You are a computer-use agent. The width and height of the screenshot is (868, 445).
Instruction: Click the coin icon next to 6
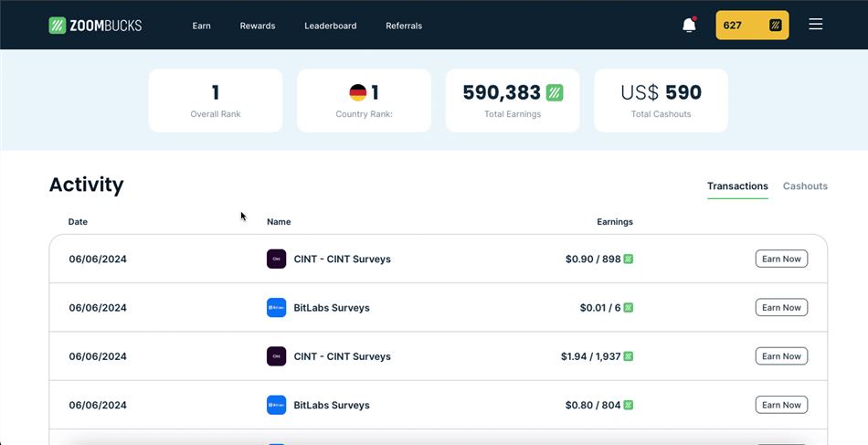[x=629, y=308]
